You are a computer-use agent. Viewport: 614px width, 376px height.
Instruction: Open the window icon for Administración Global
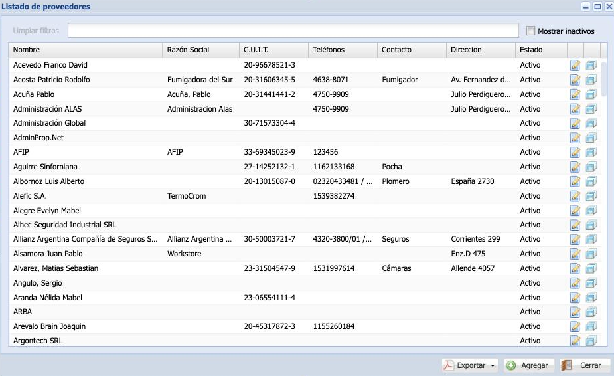[591, 123]
